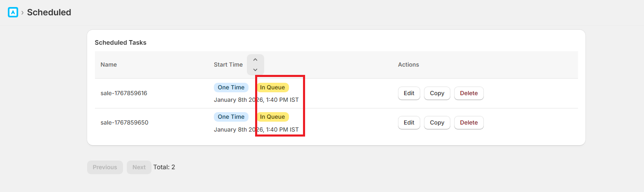Select the sale-1767859650 task name
The height and width of the screenshot is (192, 644).
tap(124, 122)
